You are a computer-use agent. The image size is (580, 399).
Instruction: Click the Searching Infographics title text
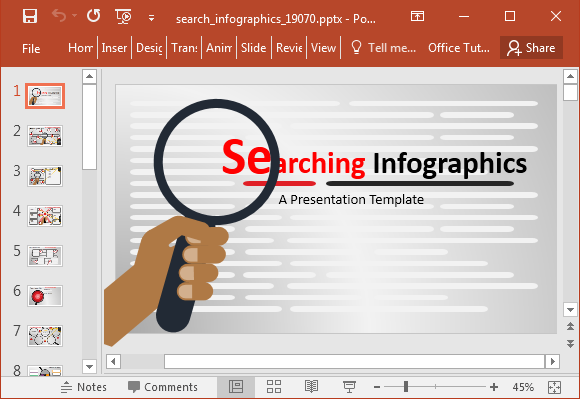pos(374,160)
